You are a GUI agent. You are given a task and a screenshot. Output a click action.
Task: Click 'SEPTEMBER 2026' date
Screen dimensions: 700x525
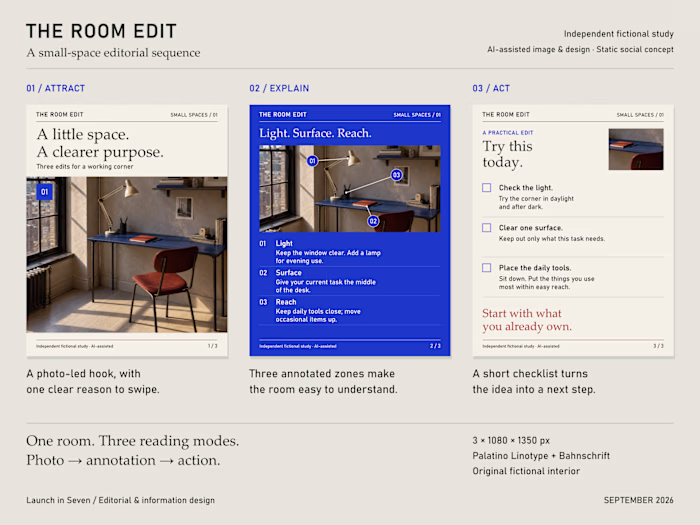(x=638, y=500)
